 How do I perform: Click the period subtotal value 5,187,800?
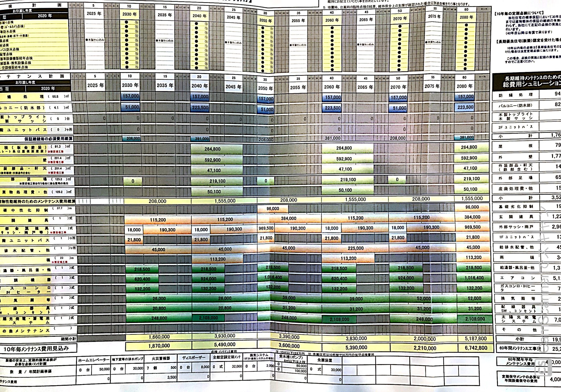(475, 339)
